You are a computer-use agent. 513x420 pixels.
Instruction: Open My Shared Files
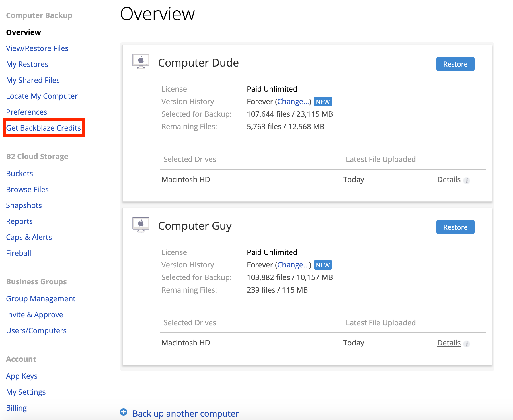coord(33,80)
